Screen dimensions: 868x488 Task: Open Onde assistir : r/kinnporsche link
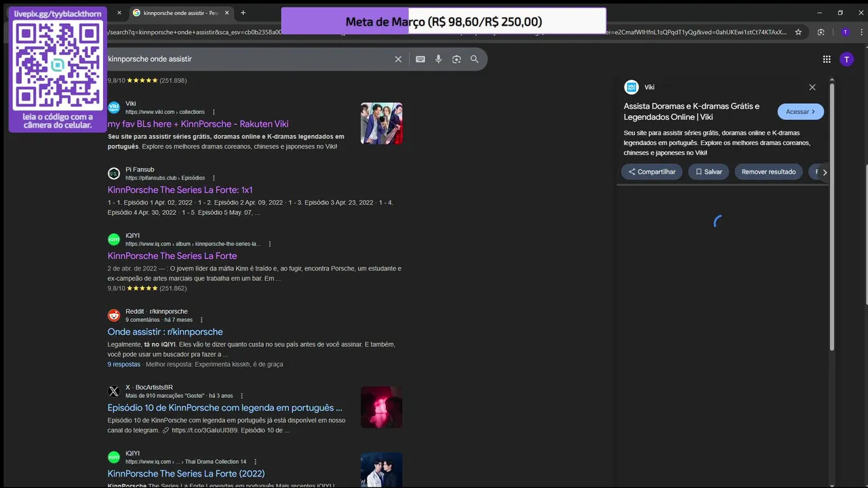coord(165,331)
